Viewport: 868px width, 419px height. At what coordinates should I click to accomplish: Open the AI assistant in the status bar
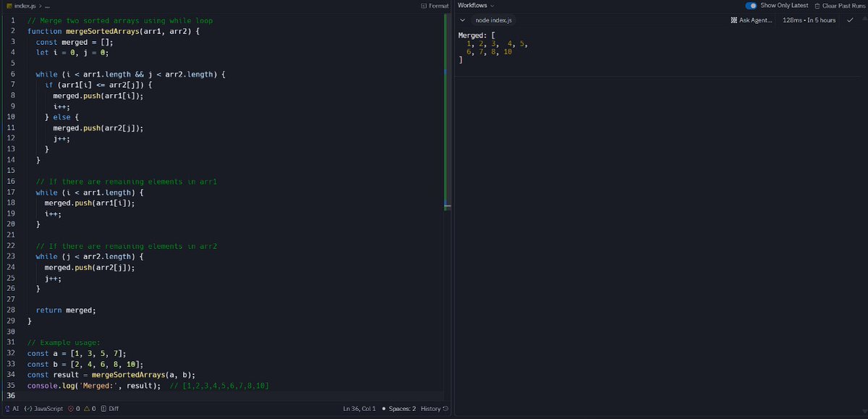(x=12, y=409)
